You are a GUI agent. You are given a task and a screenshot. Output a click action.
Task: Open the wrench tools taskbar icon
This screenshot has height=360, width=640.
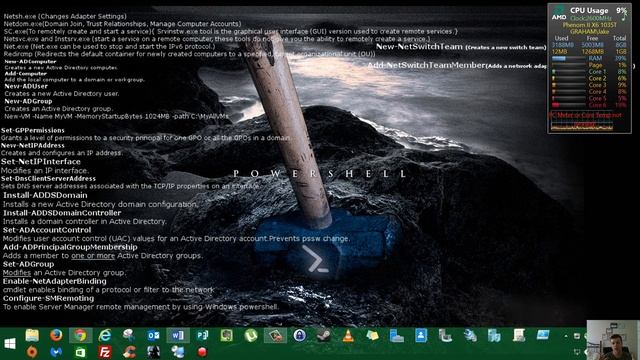click(x=469, y=336)
